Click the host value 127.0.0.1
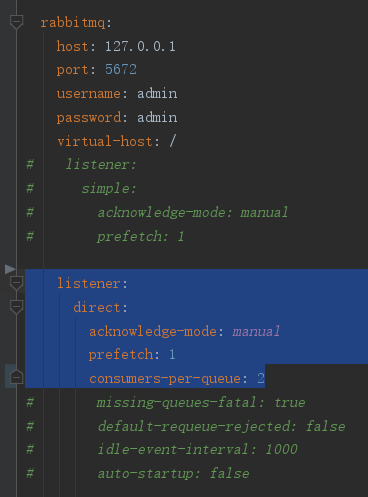This screenshot has width=368, height=497. point(140,46)
